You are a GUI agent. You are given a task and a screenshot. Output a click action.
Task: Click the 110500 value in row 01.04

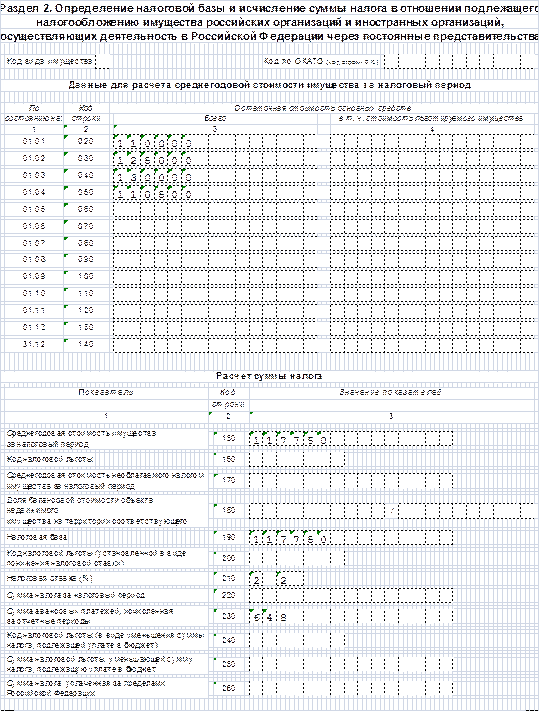[x=154, y=194]
